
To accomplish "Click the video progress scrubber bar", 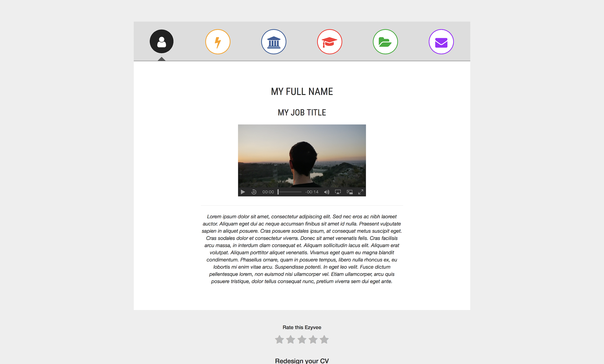I will (x=290, y=192).
